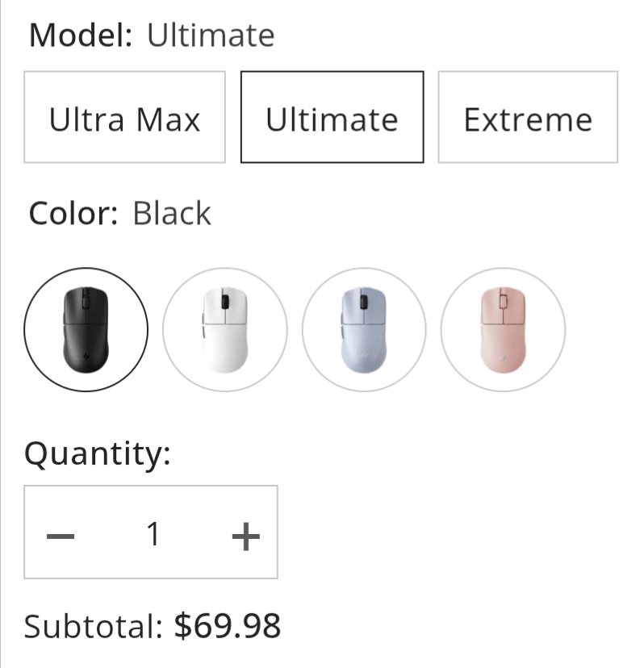Pick the white mouse color option
This screenshot has width=644, height=668.
coord(225,329)
